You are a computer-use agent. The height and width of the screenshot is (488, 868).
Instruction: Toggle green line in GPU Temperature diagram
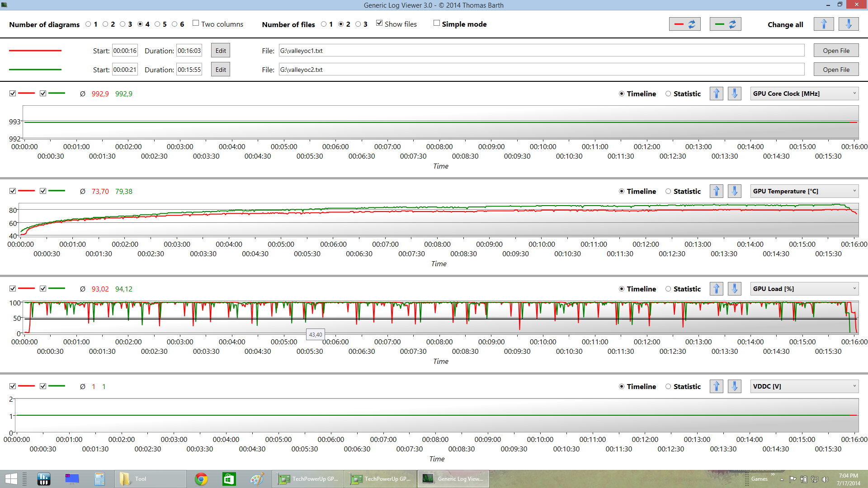coord(43,191)
